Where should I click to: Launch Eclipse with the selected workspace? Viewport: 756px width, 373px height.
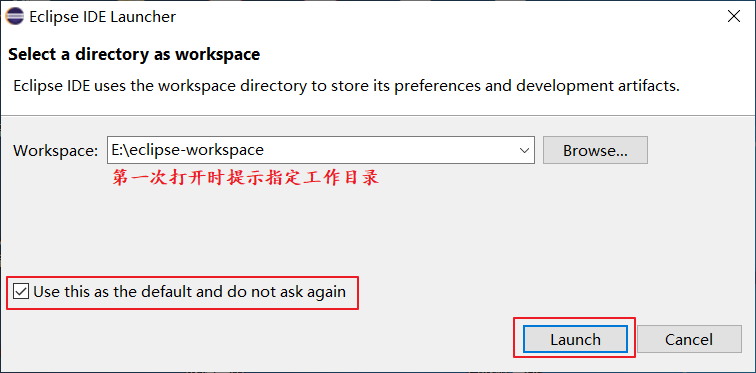point(575,339)
